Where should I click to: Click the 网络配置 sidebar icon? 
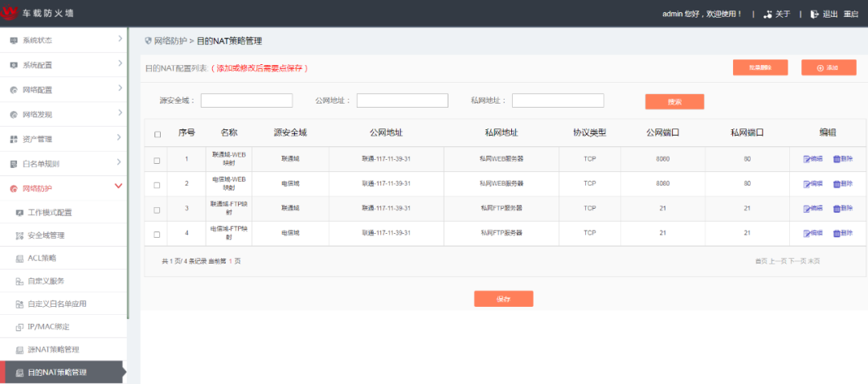[x=14, y=90]
